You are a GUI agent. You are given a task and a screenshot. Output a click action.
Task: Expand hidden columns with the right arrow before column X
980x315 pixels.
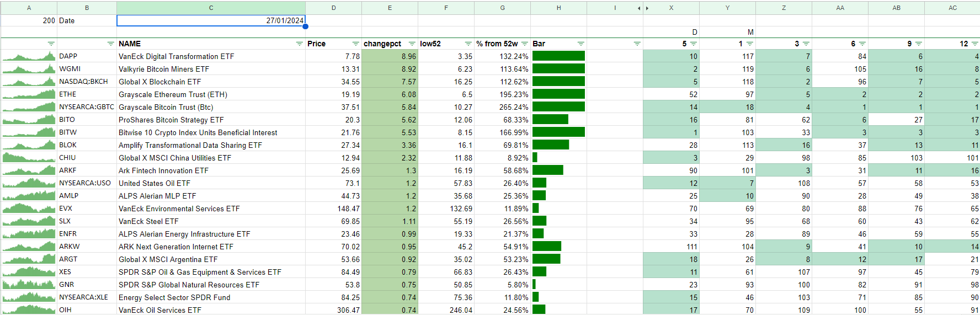[647, 8]
